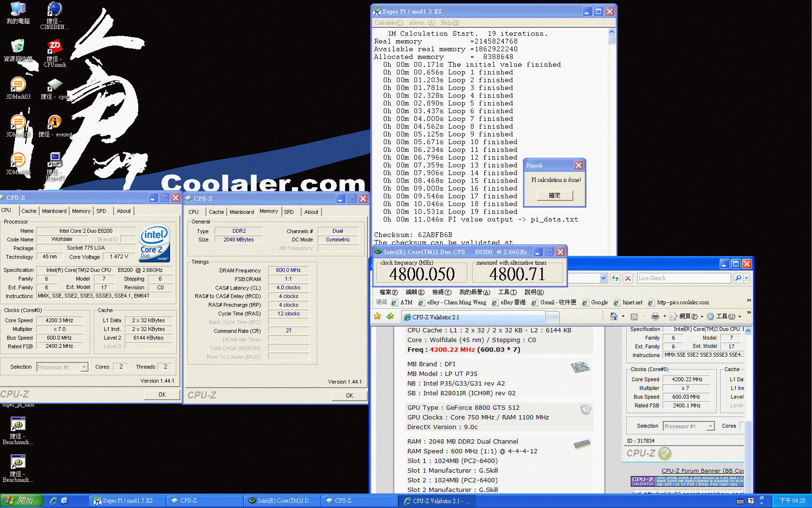Click the Core Speed 4200.3 MHz value

(59, 320)
